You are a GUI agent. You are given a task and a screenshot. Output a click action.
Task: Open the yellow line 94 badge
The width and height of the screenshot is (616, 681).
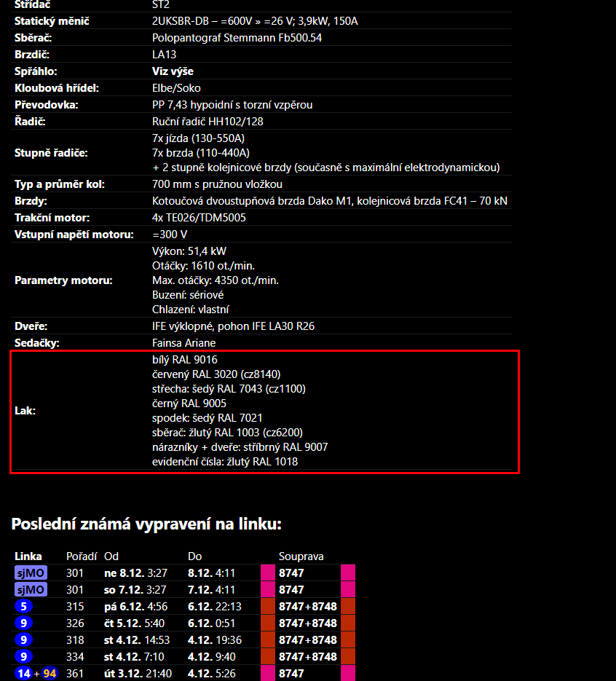pos(50,674)
